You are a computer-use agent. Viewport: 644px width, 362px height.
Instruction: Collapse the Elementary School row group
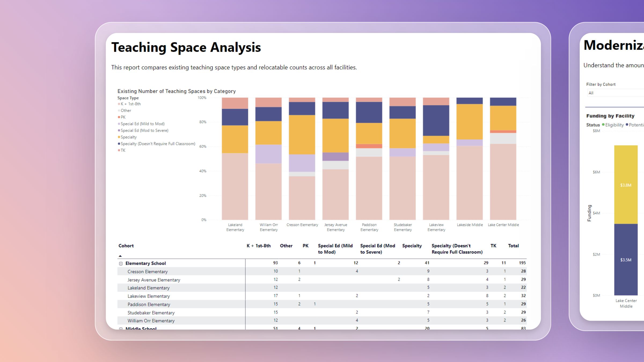pos(121,264)
